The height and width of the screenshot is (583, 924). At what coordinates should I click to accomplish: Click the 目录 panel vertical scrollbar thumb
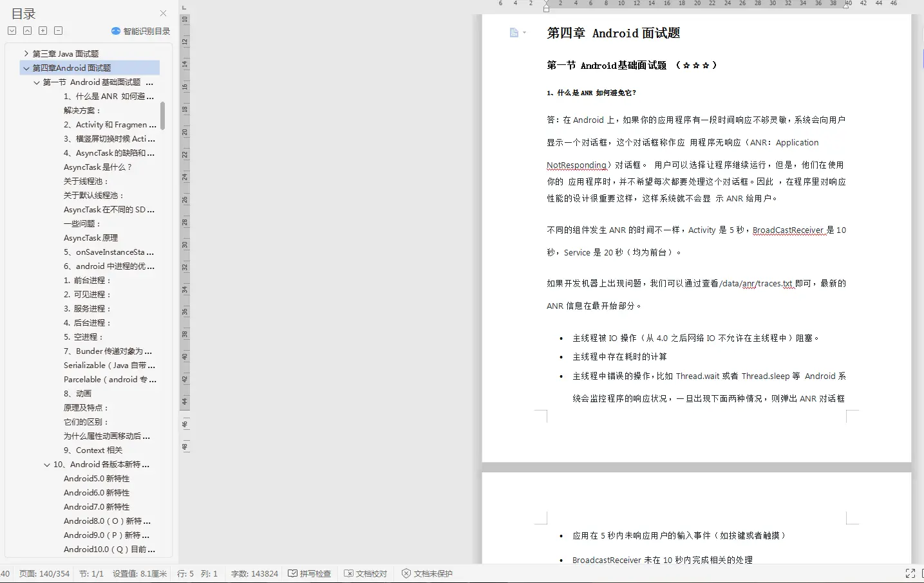(163, 115)
